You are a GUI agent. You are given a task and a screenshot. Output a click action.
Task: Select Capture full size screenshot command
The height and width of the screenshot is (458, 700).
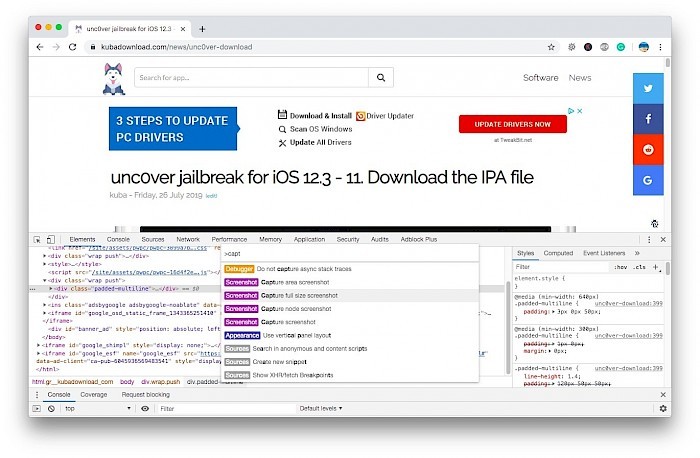tap(350, 296)
